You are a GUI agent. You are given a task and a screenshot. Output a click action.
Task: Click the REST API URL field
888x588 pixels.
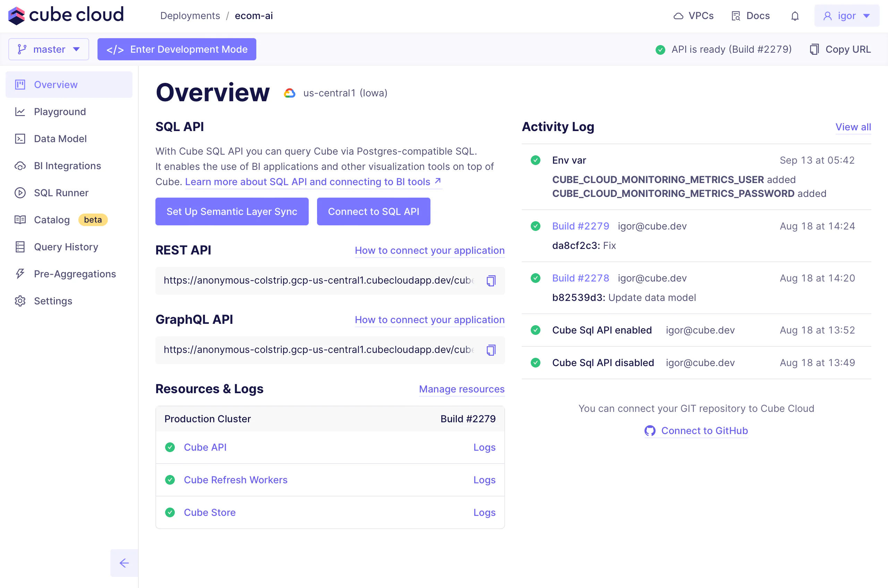tap(319, 280)
